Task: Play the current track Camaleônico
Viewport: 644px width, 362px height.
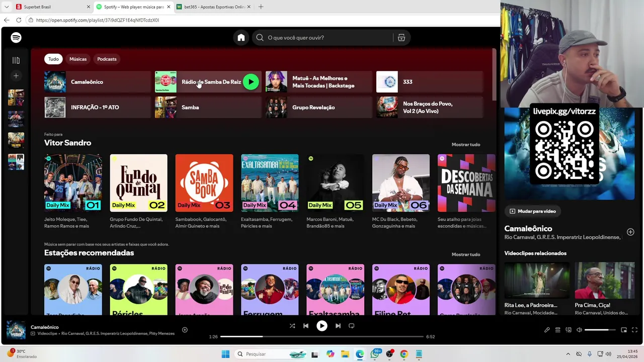Action: pyautogui.click(x=322, y=326)
